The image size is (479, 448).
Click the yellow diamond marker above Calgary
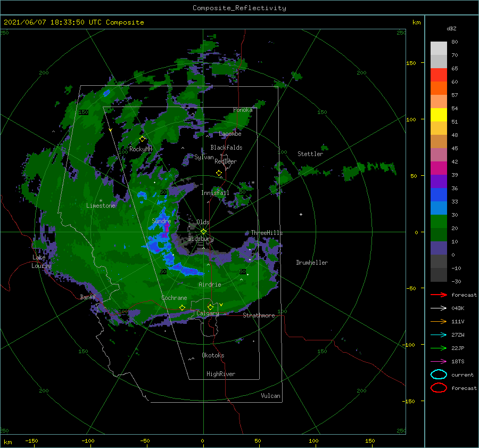(210, 307)
